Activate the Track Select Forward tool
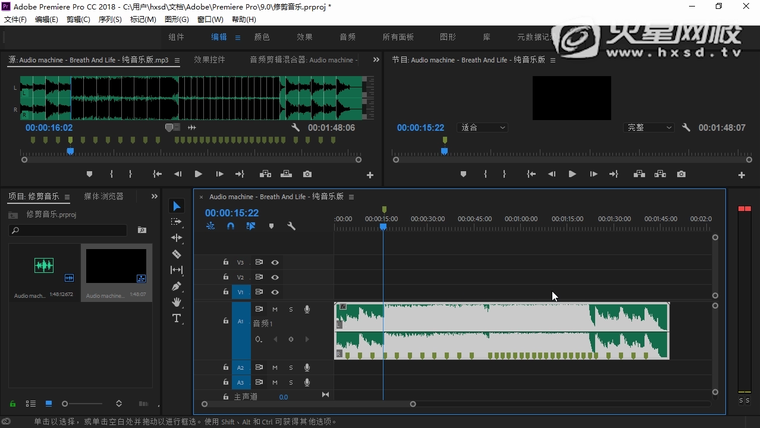 pyautogui.click(x=177, y=222)
